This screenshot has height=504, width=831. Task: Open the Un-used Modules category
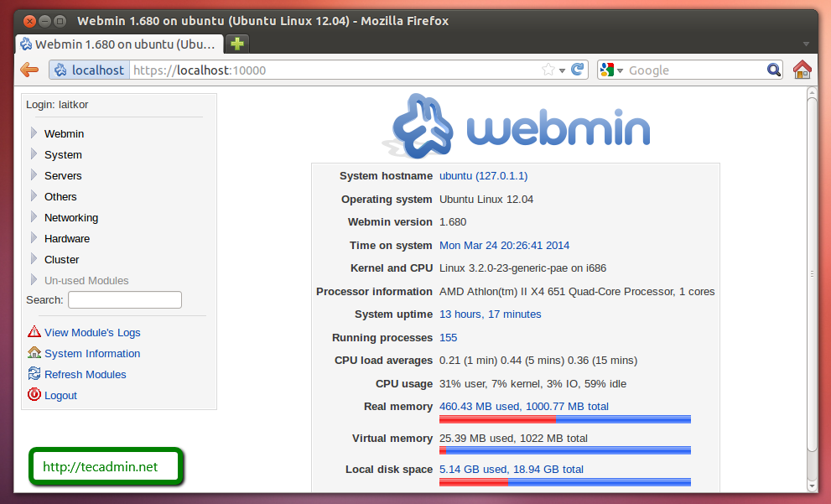coord(86,280)
